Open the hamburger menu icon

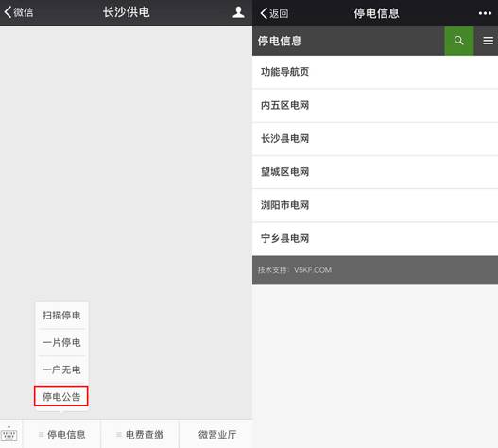point(489,41)
